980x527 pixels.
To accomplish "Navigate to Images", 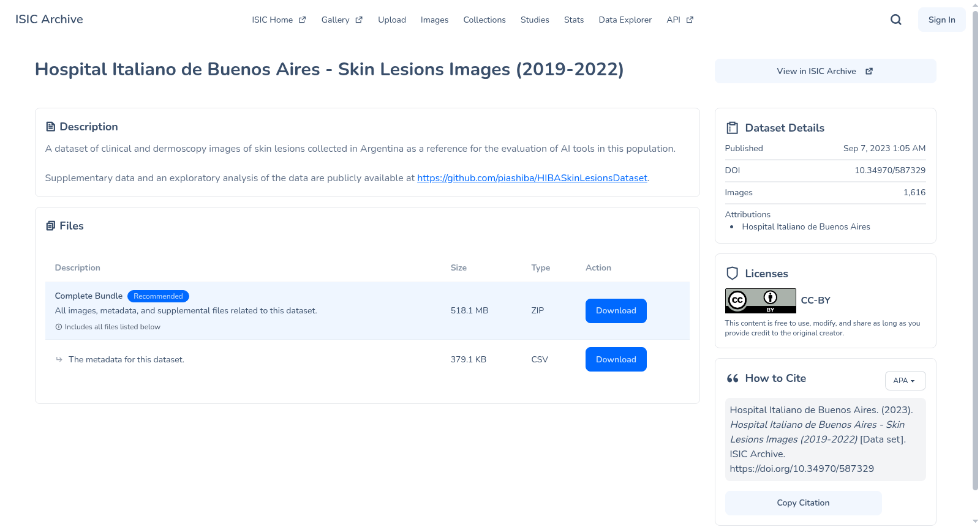I will click(435, 20).
